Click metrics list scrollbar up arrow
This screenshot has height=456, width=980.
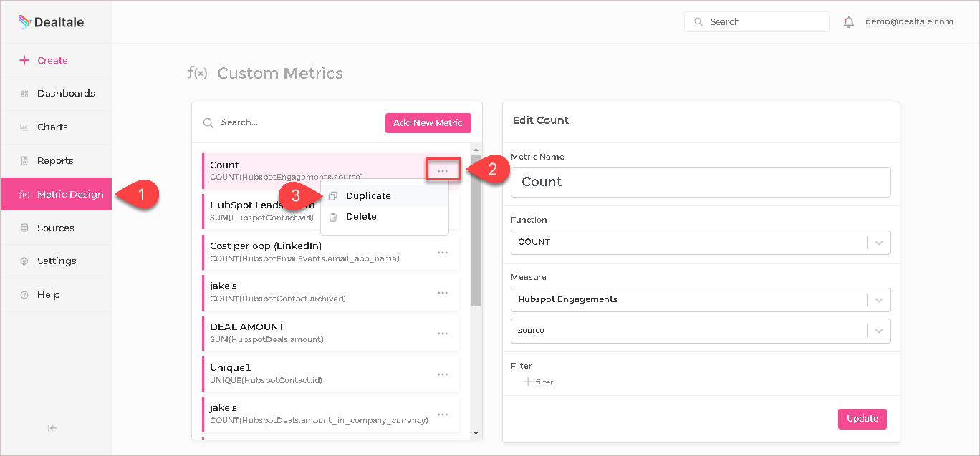tap(476, 150)
